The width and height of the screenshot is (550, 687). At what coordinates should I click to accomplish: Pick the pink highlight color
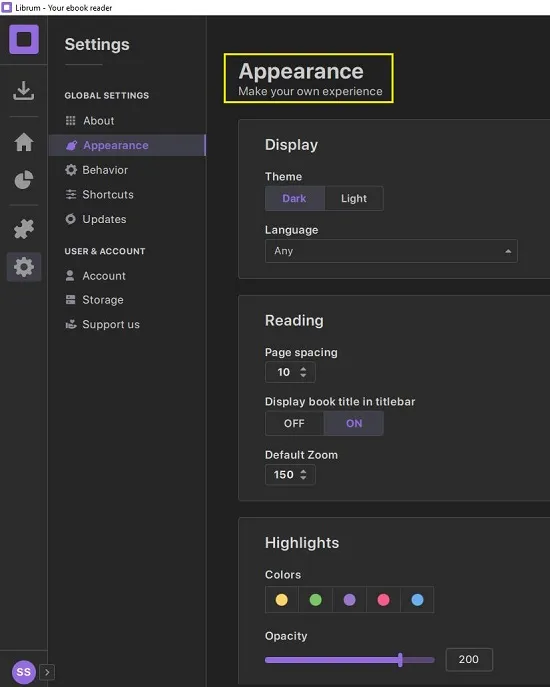coord(383,600)
